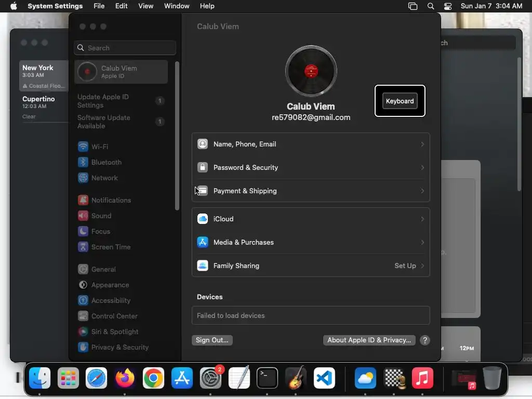Launch Safari from the Dock
532x399 pixels.
(x=96, y=378)
